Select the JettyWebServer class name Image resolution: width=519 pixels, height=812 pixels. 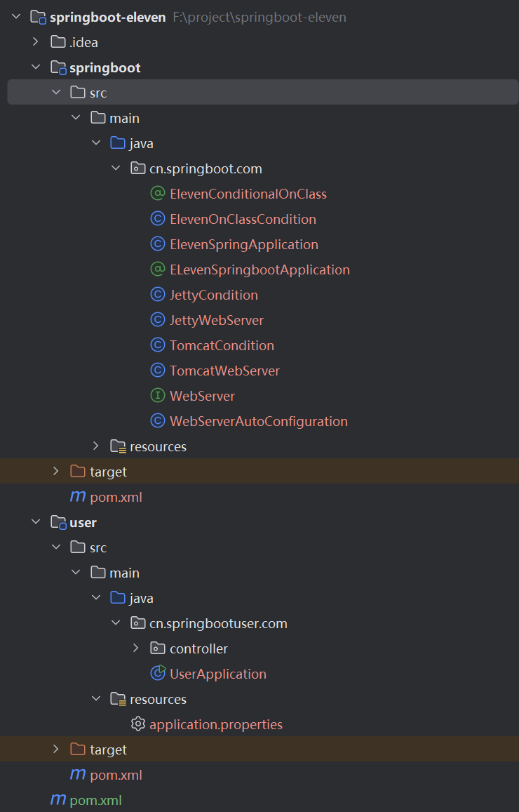216,321
